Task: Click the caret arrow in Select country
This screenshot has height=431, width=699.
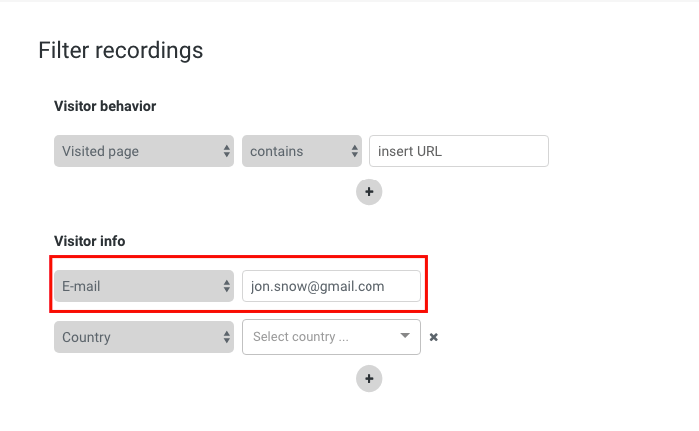Action: pos(405,336)
